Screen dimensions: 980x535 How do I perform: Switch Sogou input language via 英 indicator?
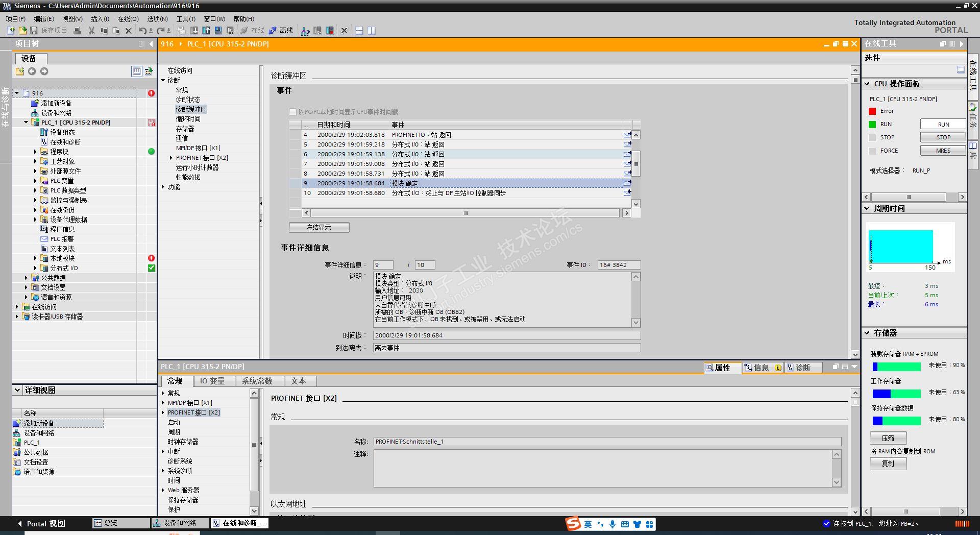tap(588, 524)
